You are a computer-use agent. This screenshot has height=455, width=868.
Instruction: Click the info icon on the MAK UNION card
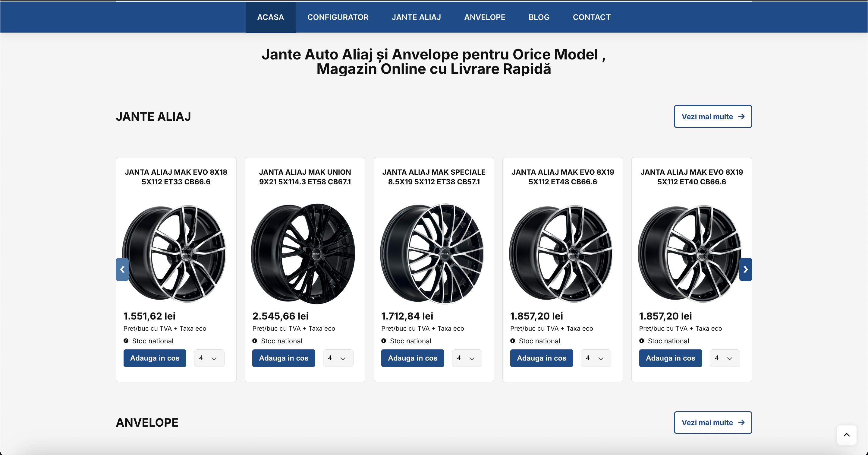point(255,341)
